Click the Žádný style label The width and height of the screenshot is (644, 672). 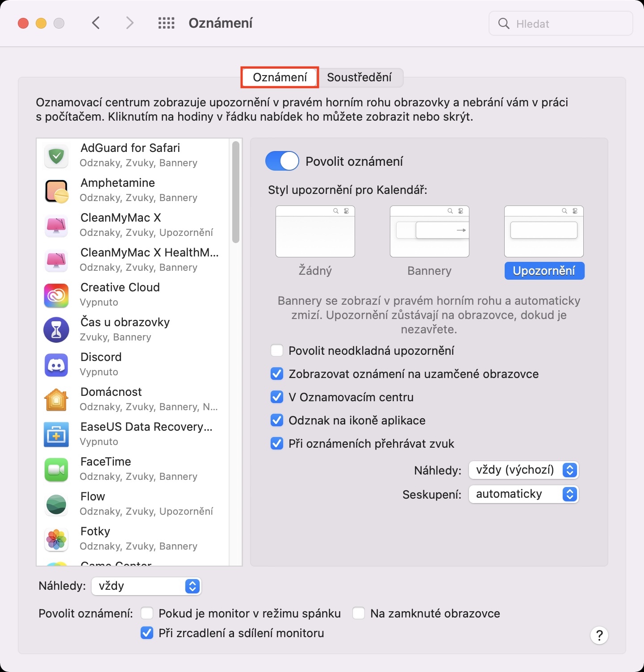pyautogui.click(x=315, y=271)
